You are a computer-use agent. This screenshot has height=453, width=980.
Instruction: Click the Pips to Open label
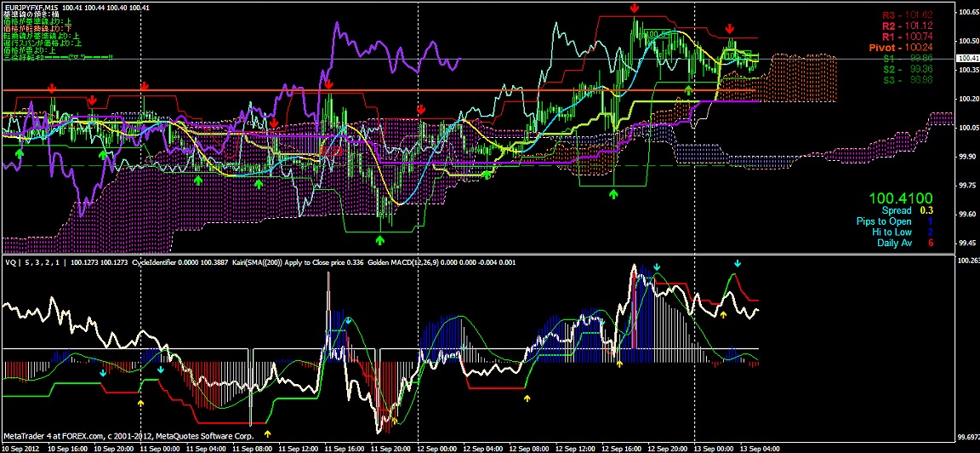884,221
